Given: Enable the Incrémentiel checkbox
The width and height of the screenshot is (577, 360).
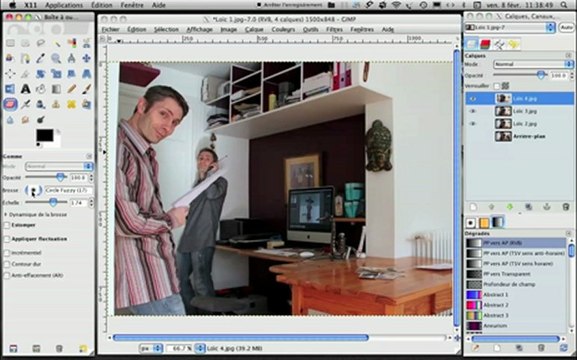Looking at the screenshot, I should coord(7,253).
